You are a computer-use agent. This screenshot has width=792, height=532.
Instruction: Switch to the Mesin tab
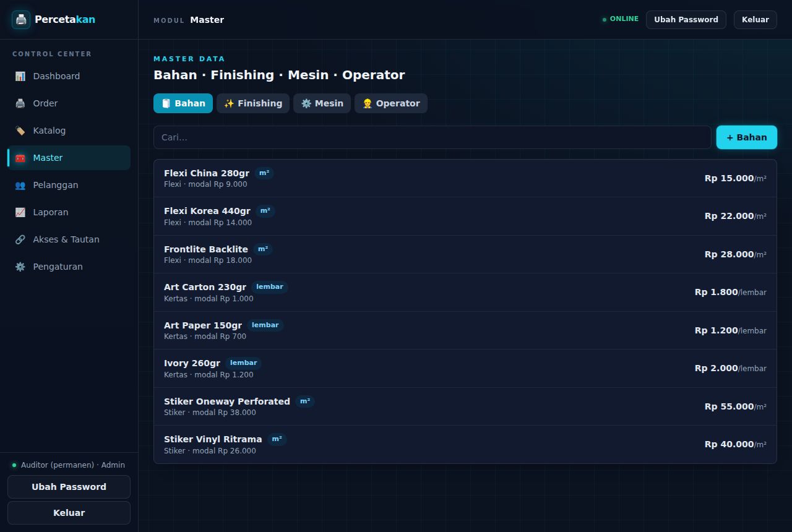click(x=322, y=103)
